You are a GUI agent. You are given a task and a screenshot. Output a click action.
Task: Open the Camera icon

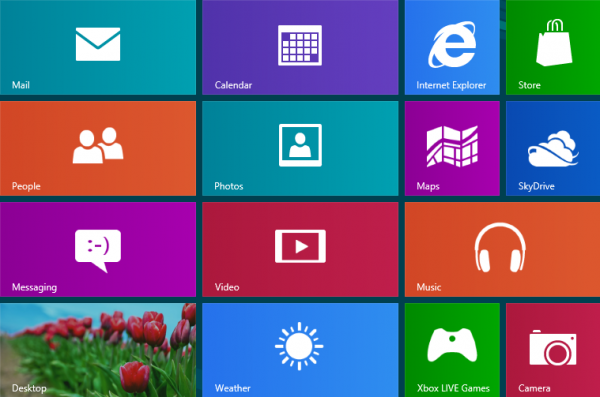click(553, 348)
